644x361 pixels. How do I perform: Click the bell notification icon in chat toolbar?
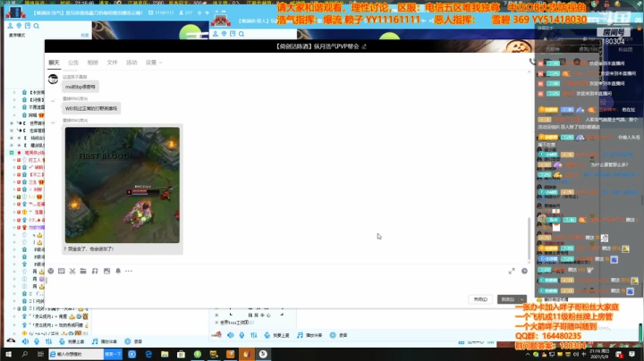tap(118, 271)
